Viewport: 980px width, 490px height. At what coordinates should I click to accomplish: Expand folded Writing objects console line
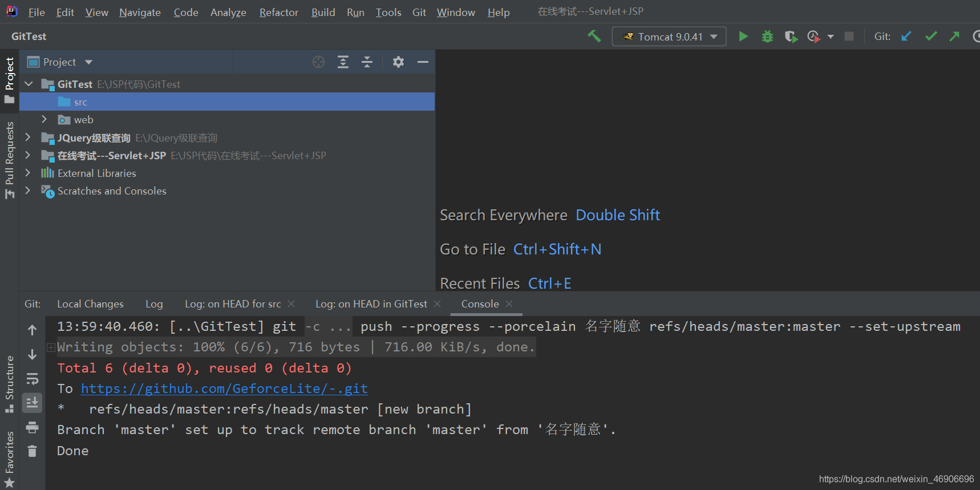(51, 347)
